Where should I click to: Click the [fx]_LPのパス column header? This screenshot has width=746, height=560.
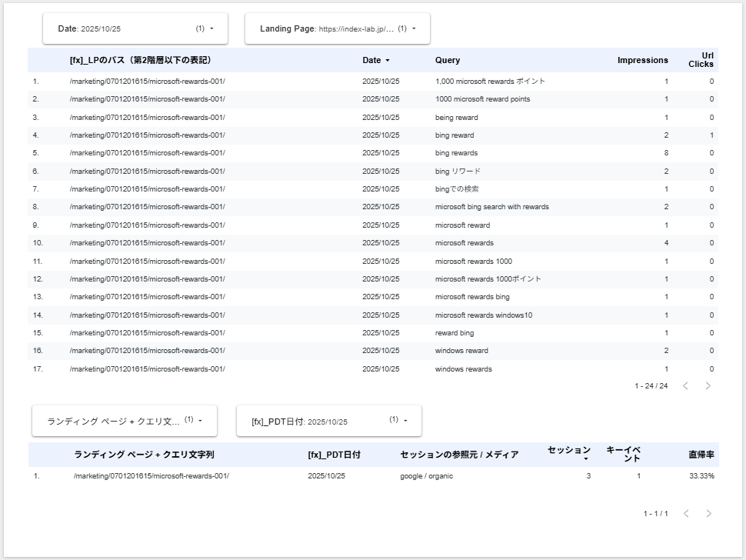click(140, 60)
